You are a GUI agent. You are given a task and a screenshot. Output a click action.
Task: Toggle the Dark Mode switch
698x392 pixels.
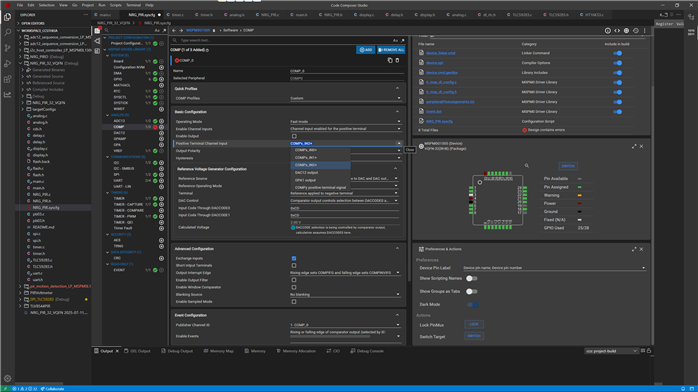click(x=473, y=304)
